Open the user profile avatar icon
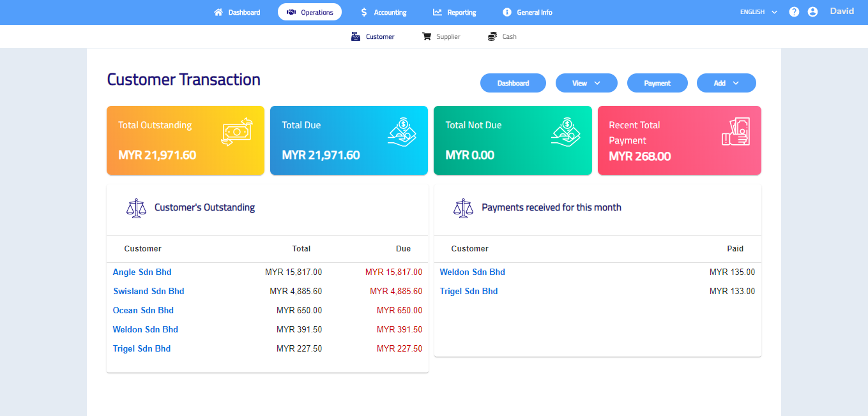Viewport: 868px width, 416px height. (812, 12)
